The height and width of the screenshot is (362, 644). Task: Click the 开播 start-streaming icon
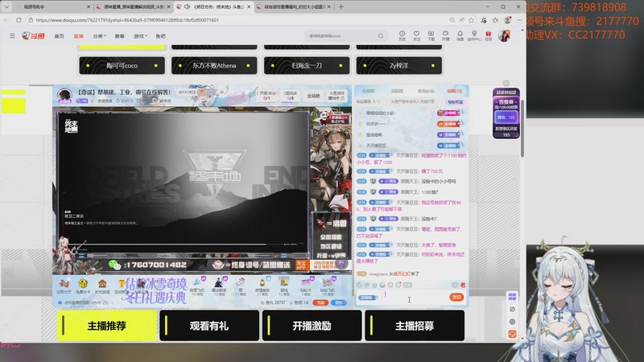click(x=446, y=35)
